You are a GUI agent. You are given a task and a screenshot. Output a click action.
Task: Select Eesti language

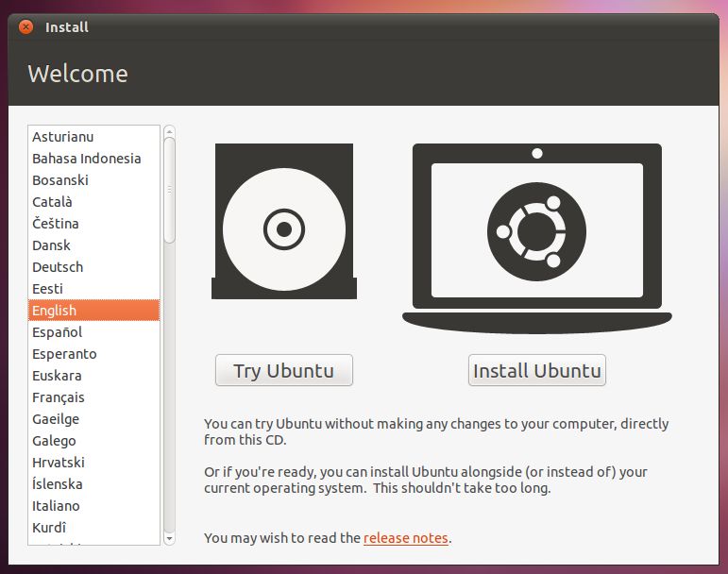click(93, 289)
